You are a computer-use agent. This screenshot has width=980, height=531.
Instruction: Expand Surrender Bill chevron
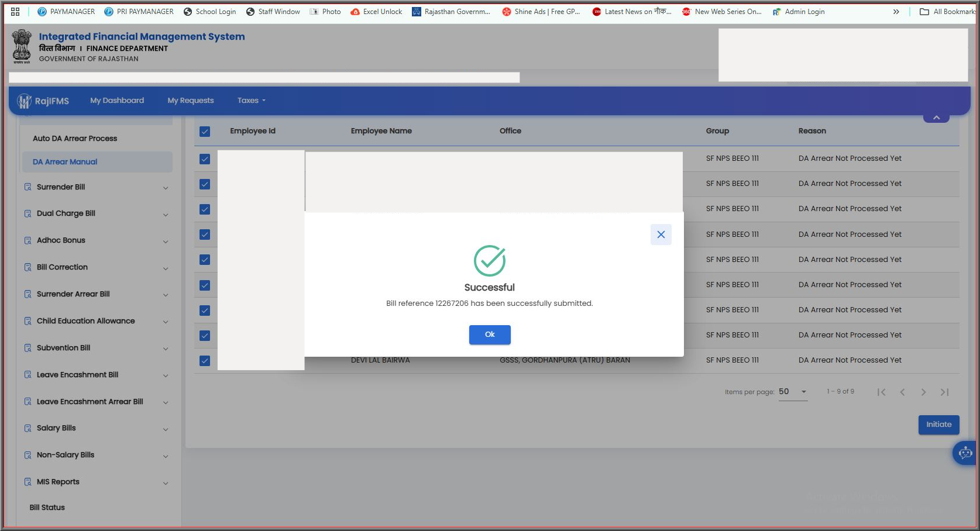(166, 188)
